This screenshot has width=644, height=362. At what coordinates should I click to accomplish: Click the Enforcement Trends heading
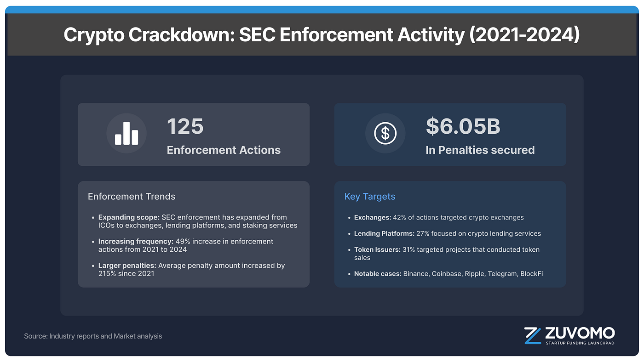[x=132, y=197]
